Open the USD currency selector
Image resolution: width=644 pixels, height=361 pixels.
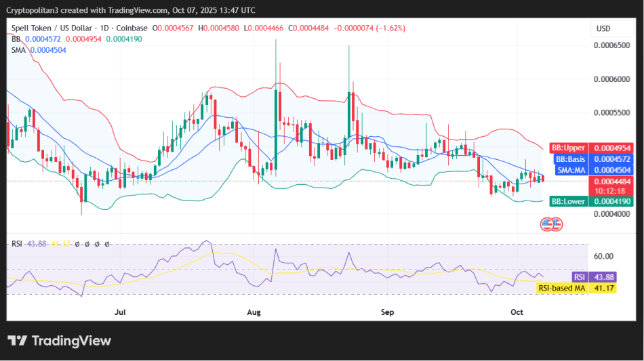(603, 28)
